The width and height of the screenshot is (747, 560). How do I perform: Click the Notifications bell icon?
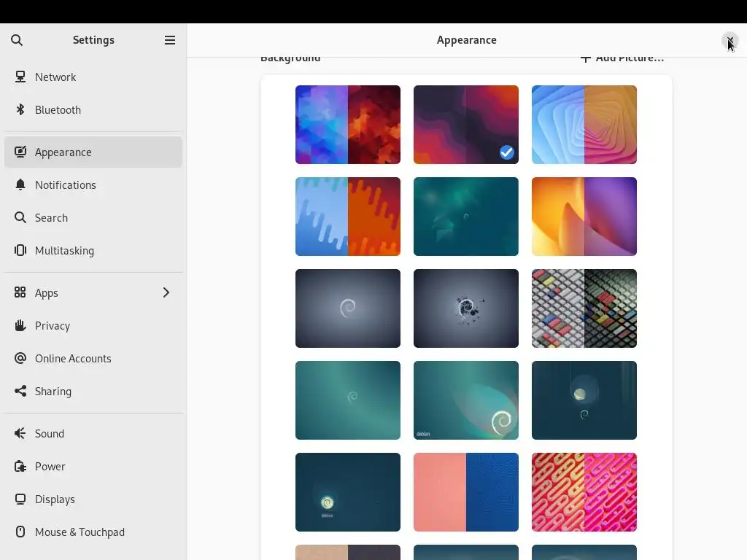20,184
